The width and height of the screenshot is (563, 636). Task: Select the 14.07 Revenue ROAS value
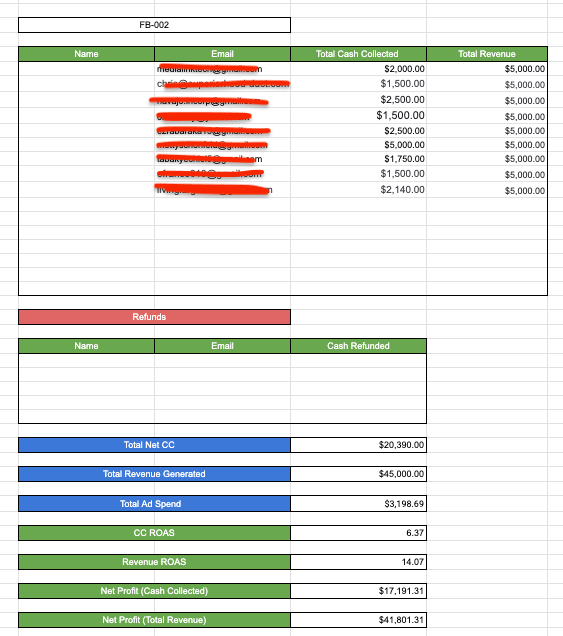coord(358,562)
